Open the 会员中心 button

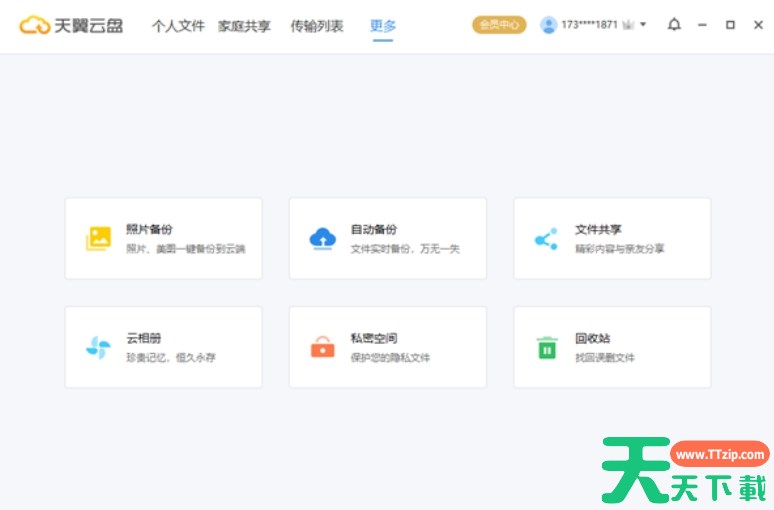[499, 25]
